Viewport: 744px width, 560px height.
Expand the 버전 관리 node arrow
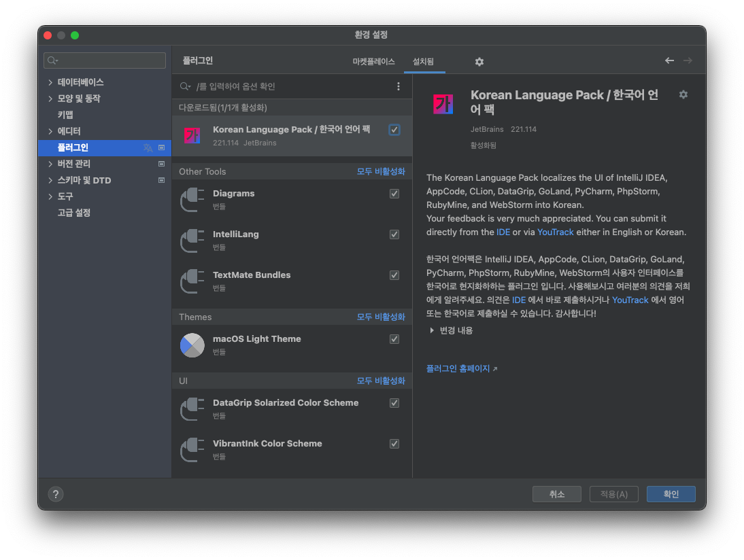pyautogui.click(x=50, y=164)
